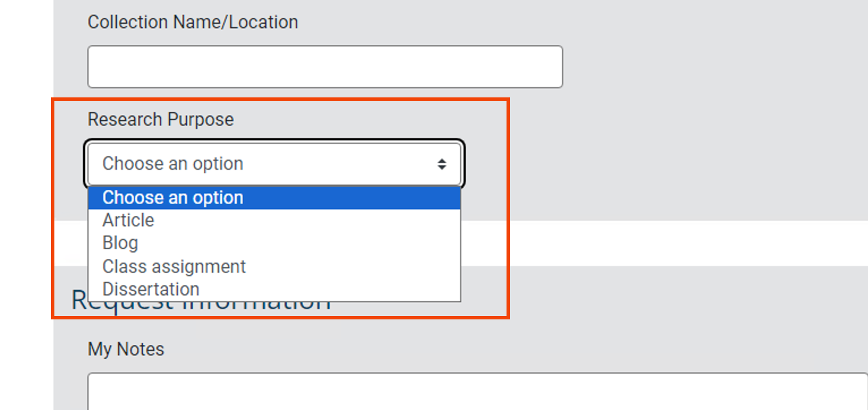This screenshot has width=868, height=410.
Task: Select the currently displayed "Choose an option" text
Action: pos(172,164)
